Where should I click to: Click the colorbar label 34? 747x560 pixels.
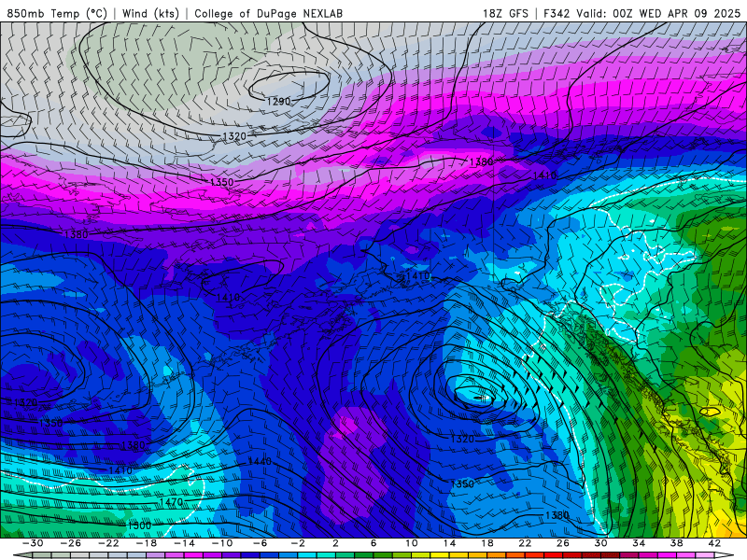(x=639, y=543)
